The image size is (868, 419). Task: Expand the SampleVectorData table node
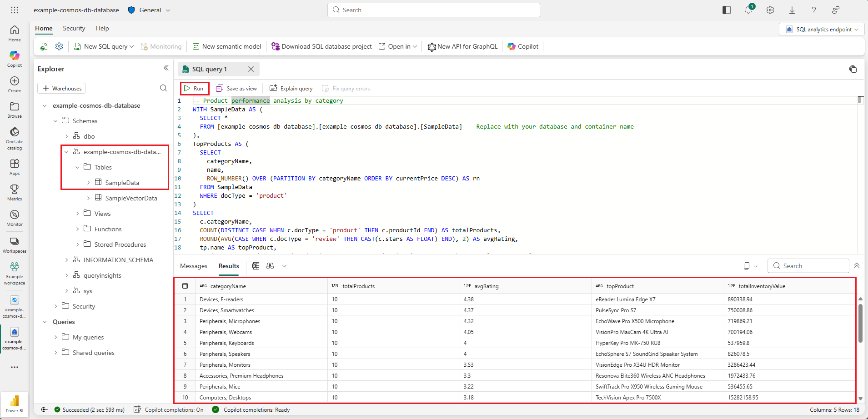(x=88, y=198)
